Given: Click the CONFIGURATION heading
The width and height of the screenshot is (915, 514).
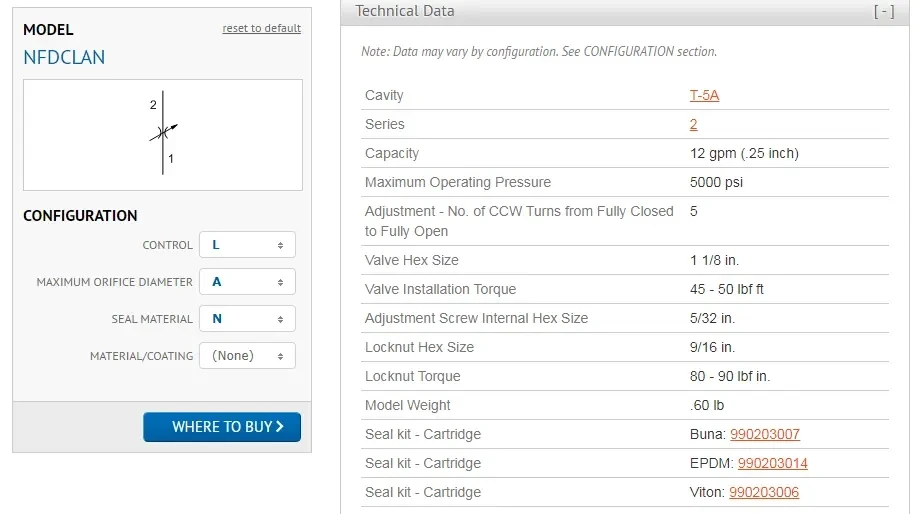Looking at the screenshot, I should [x=80, y=216].
